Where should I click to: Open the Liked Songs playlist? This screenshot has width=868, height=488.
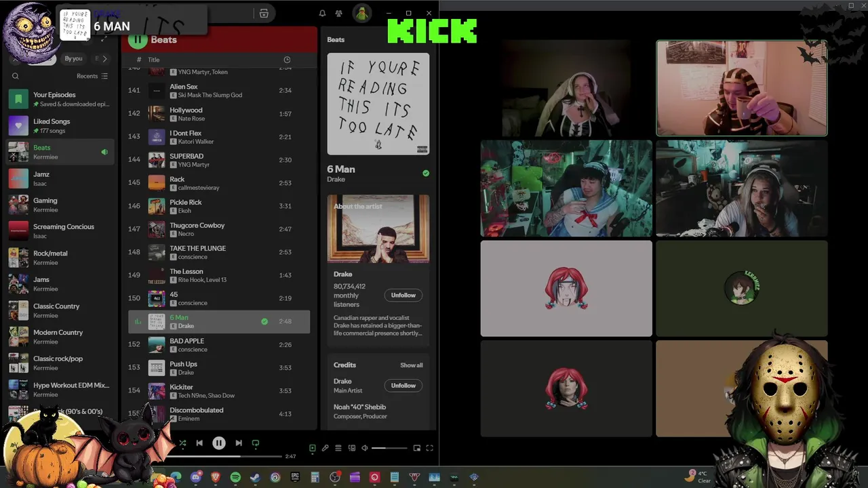coord(60,125)
